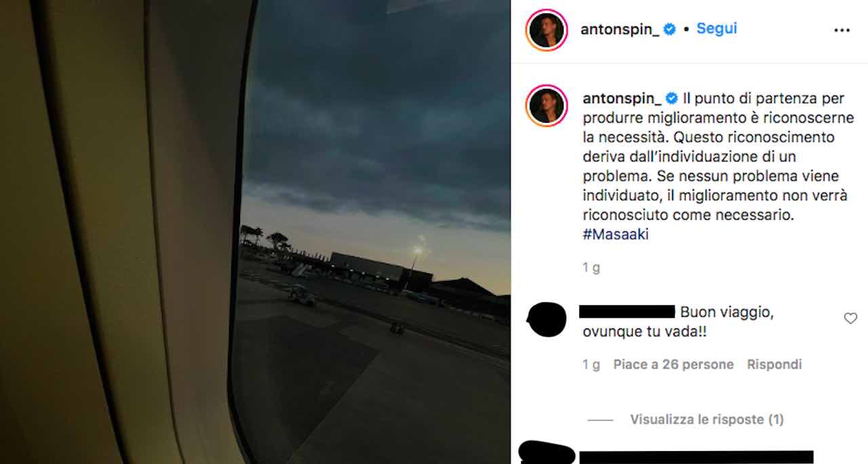Click the verified badge in post header
Viewport: 868px width, 464px height.
pos(670,29)
